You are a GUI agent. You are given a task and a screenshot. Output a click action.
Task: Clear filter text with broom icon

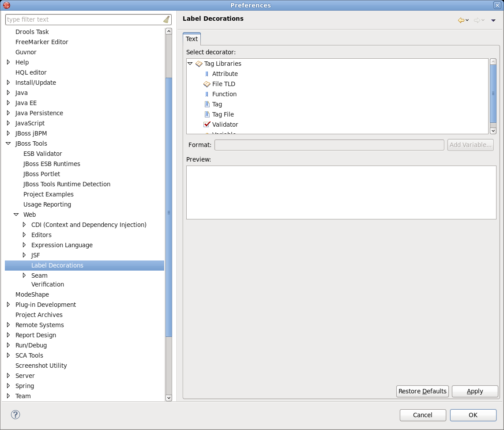click(166, 19)
